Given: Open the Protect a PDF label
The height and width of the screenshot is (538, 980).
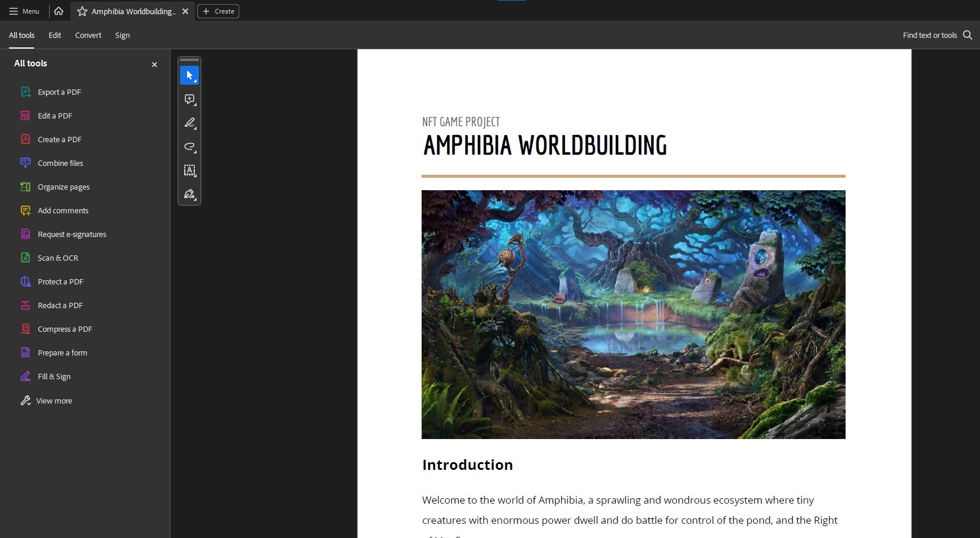Looking at the screenshot, I should [60, 281].
